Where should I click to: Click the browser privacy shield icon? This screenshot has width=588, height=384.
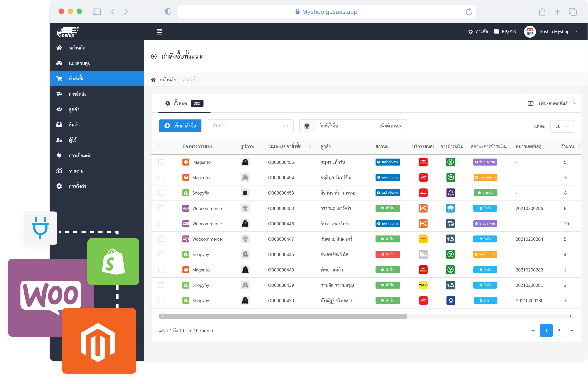click(x=168, y=12)
